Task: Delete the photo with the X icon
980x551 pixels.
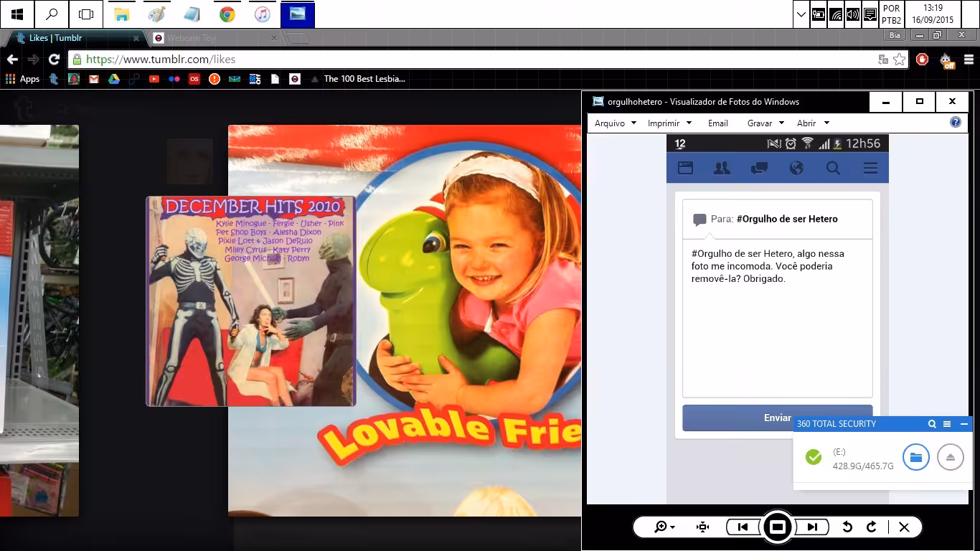Action: point(904,527)
